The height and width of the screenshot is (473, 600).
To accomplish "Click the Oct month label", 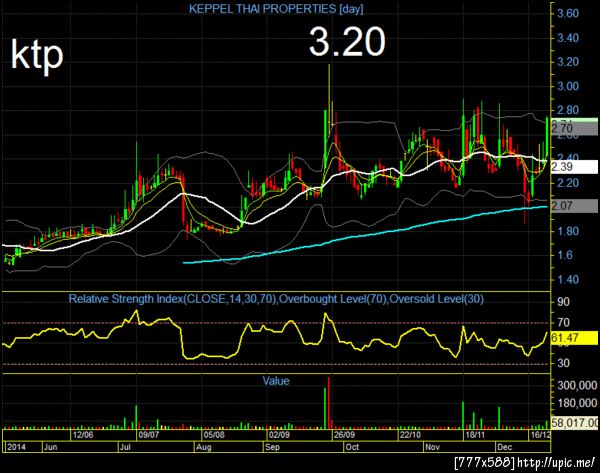I will (352, 447).
